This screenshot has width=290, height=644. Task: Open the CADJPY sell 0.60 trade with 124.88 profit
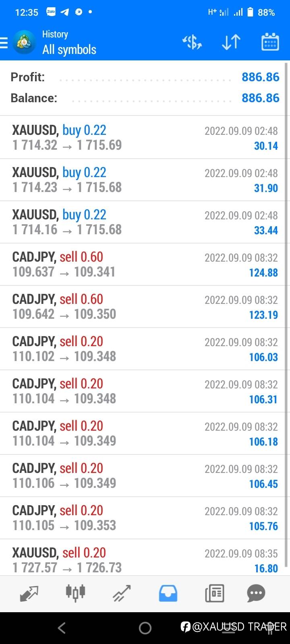(x=144, y=264)
